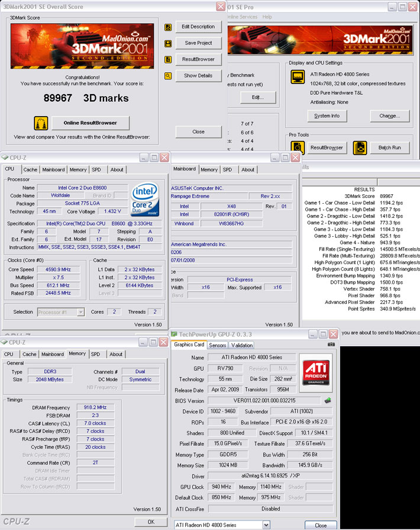This screenshot has width=420, height=530.
Task: Click the Intel Core 2 Duo logo
Action: [145, 199]
